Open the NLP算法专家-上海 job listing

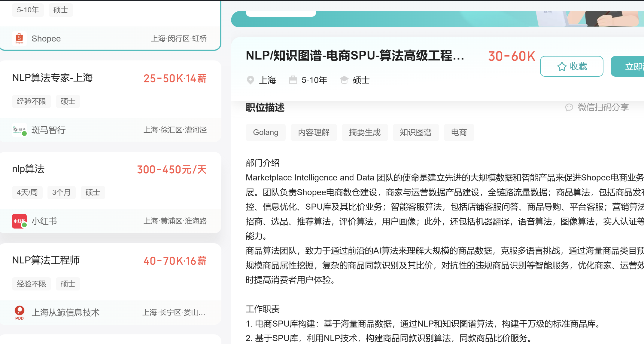click(53, 78)
